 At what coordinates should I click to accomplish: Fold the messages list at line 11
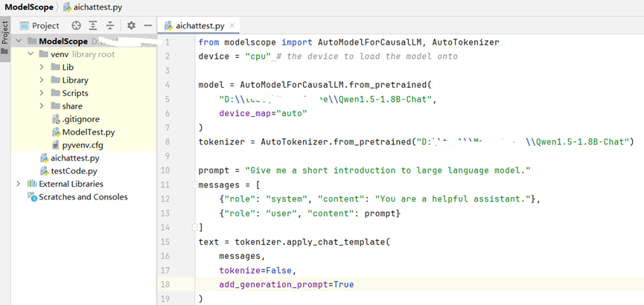pos(194,184)
